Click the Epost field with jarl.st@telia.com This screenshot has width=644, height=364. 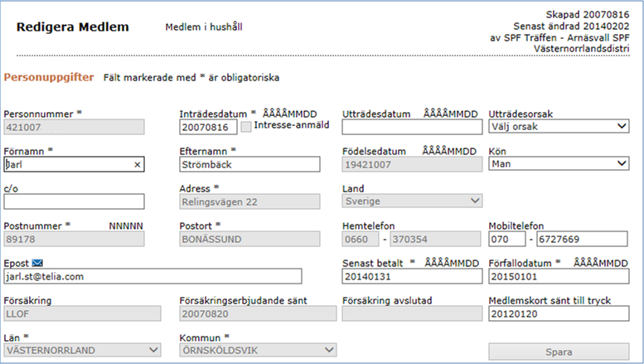point(153,276)
